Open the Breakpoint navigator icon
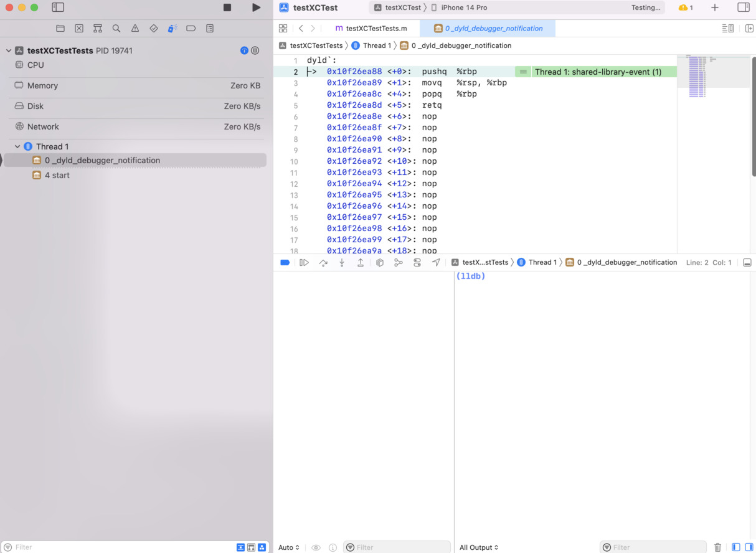Viewport: 756px width, 553px height. click(x=191, y=29)
